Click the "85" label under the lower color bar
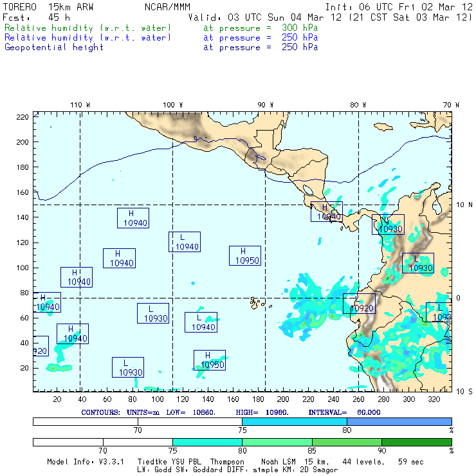Image resolution: width=476 pixels, height=476 pixels. pyautogui.click(x=312, y=451)
